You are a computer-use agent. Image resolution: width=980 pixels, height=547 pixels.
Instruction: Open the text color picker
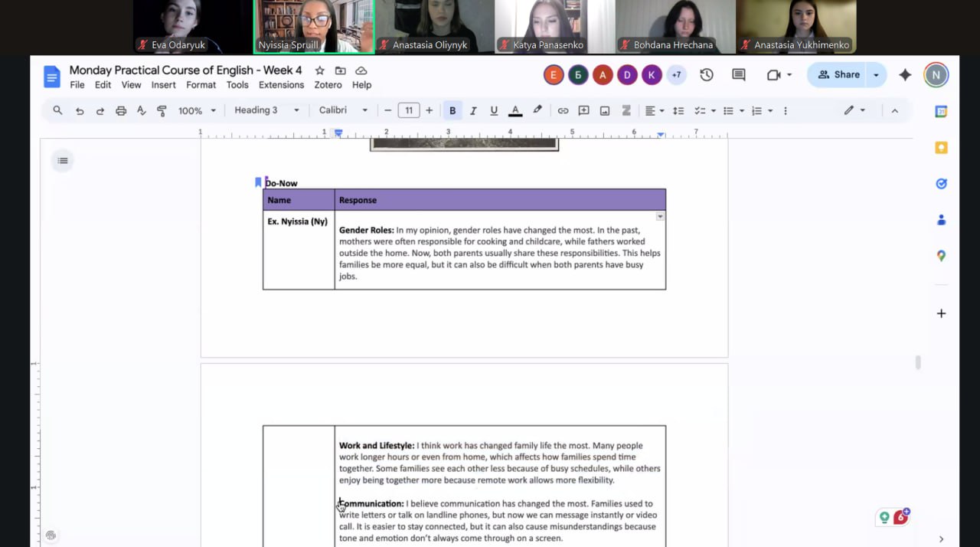coord(515,111)
